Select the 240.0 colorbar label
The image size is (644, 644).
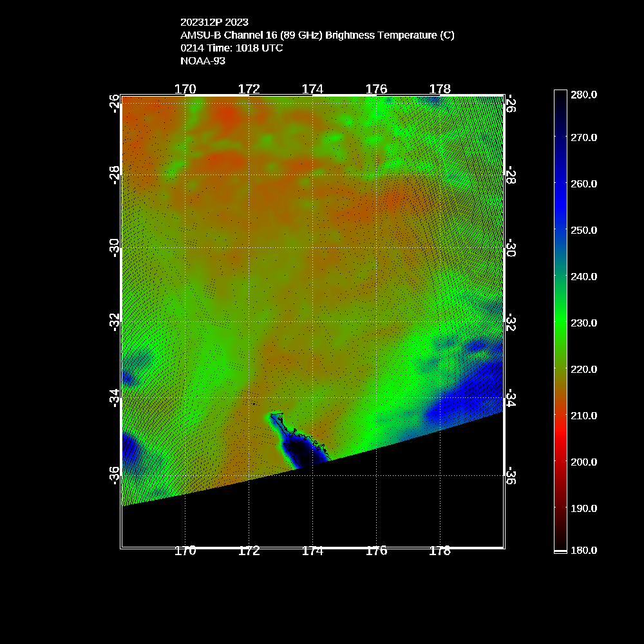(x=583, y=277)
